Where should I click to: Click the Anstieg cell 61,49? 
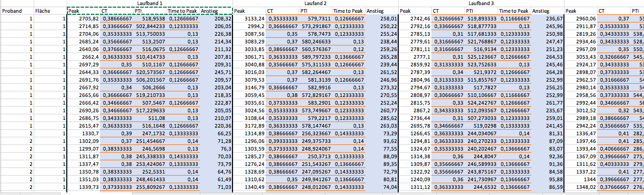pos(216,179)
